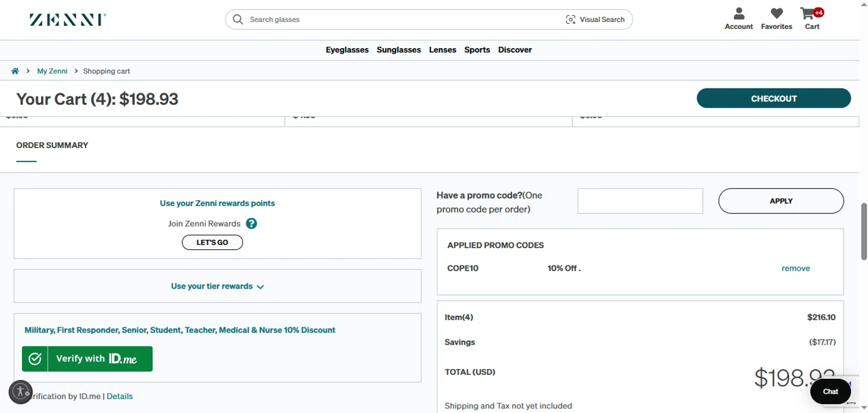Click the Shopping cart breadcrumb text
868x413 pixels.
point(106,71)
